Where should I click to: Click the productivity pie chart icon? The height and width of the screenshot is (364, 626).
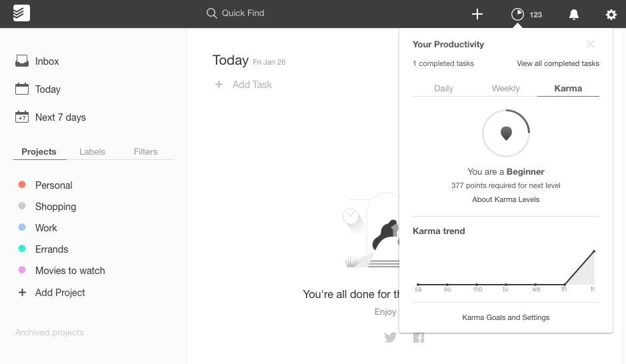517,15
